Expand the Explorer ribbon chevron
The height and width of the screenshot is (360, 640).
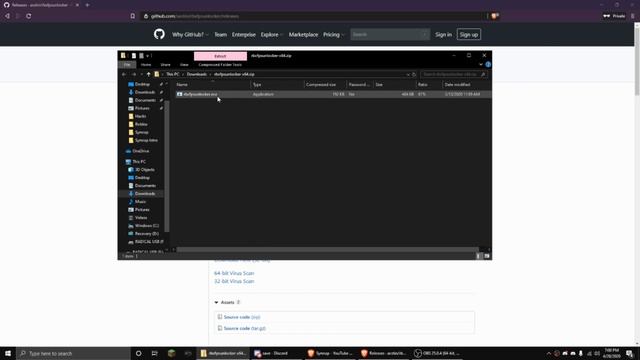coord(481,64)
